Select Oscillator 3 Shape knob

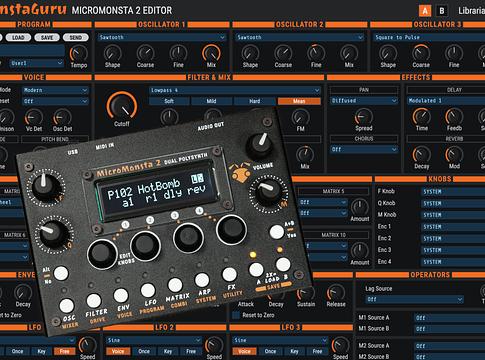pyautogui.click(x=388, y=53)
